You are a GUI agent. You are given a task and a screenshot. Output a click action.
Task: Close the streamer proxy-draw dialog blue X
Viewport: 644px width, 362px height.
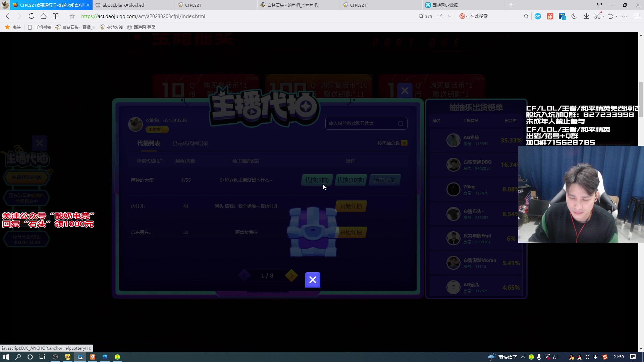click(x=405, y=90)
